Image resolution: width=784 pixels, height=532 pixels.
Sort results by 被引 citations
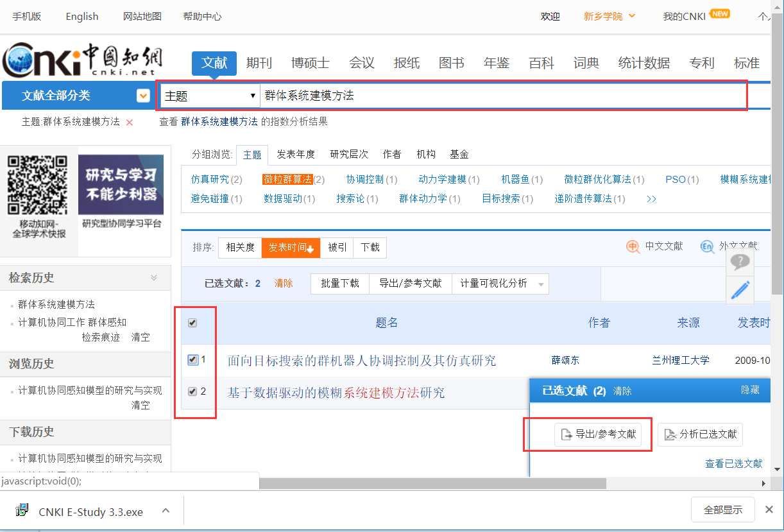337,247
